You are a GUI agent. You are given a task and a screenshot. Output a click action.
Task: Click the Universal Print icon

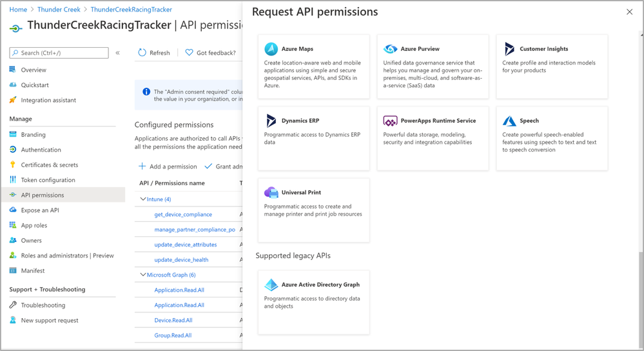(x=271, y=192)
